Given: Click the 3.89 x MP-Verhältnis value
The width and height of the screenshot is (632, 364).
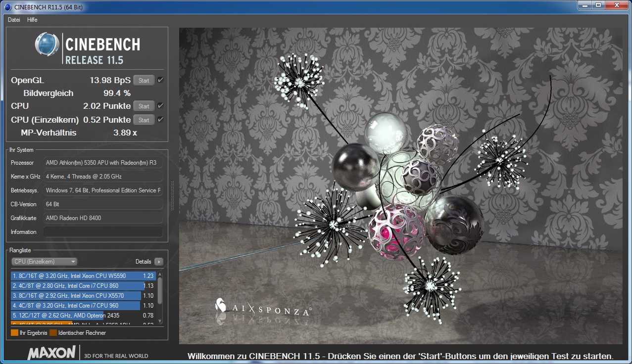Looking at the screenshot, I should (x=125, y=133).
